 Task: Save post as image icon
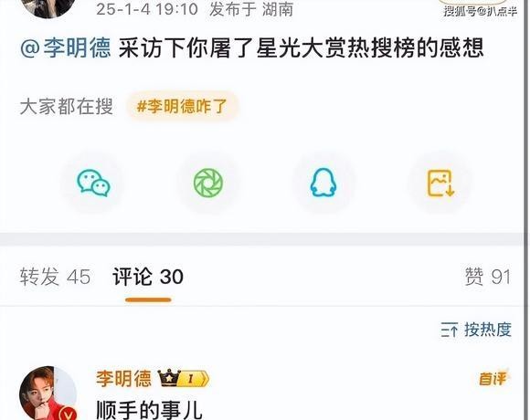click(x=440, y=183)
